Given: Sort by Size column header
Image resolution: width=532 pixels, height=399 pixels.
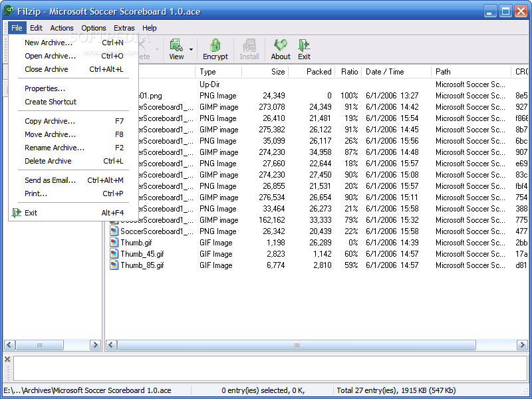Looking at the screenshot, I should point(265,72).
